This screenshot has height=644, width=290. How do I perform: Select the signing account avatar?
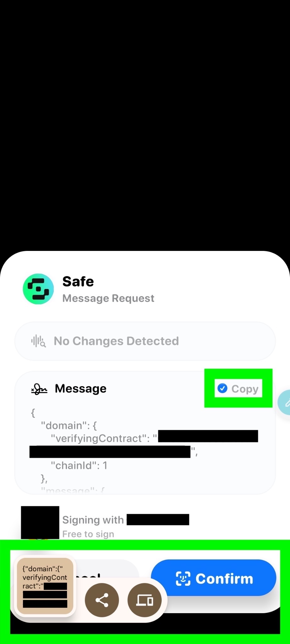(x=40, y=523)
